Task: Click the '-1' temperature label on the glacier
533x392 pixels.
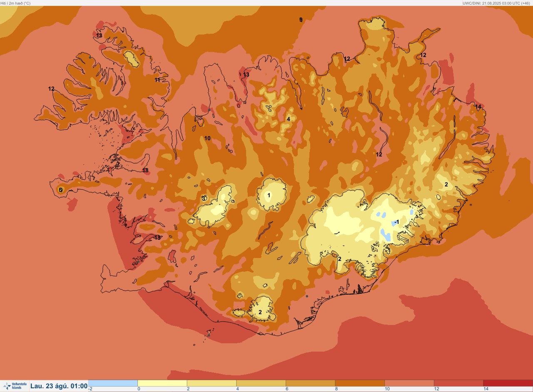Action: click(x=397, y=222)
